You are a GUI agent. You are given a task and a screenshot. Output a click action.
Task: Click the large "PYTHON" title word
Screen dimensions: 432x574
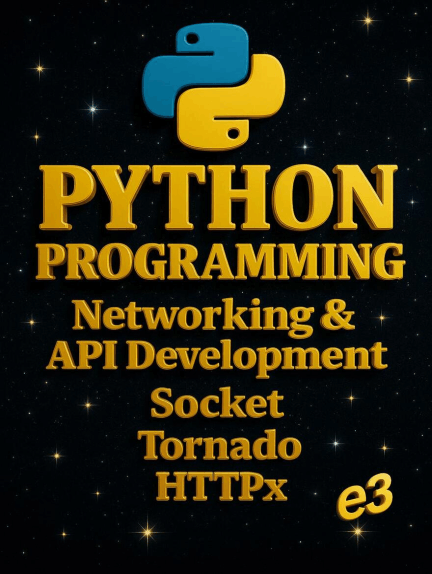click(218, 198)
